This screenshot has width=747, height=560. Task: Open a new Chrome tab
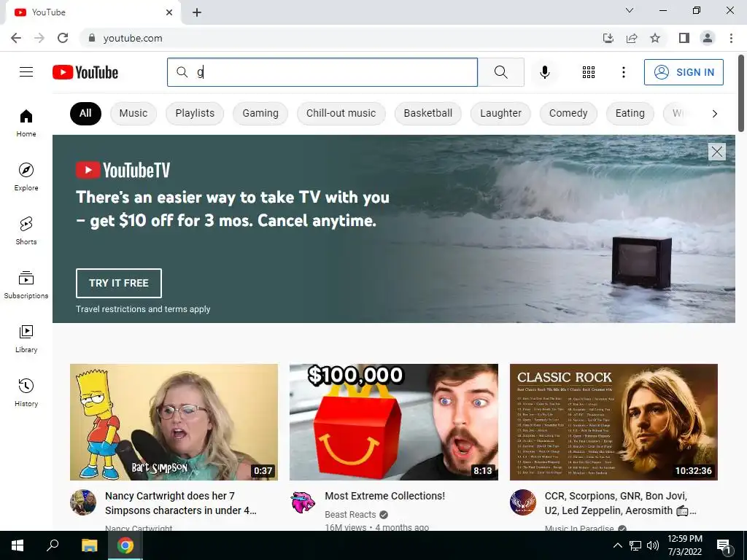(x=197, y=12)
